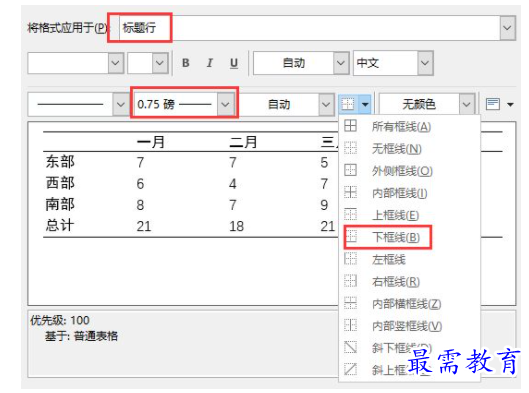Image resolution: width=529 pixels, height=393 pixels.
Task: Click 基于: 普通表格 description text
Action: [81, 336]
